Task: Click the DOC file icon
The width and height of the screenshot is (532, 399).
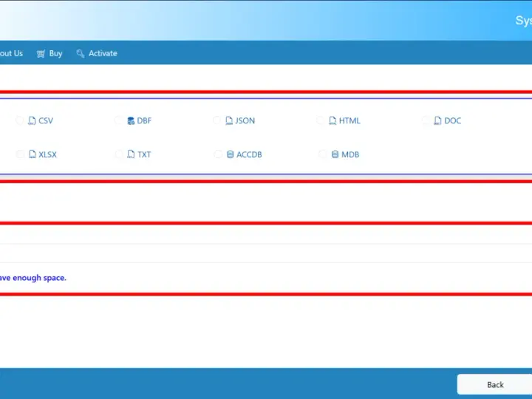Action: pyautogui.click(x=437, y=120)
